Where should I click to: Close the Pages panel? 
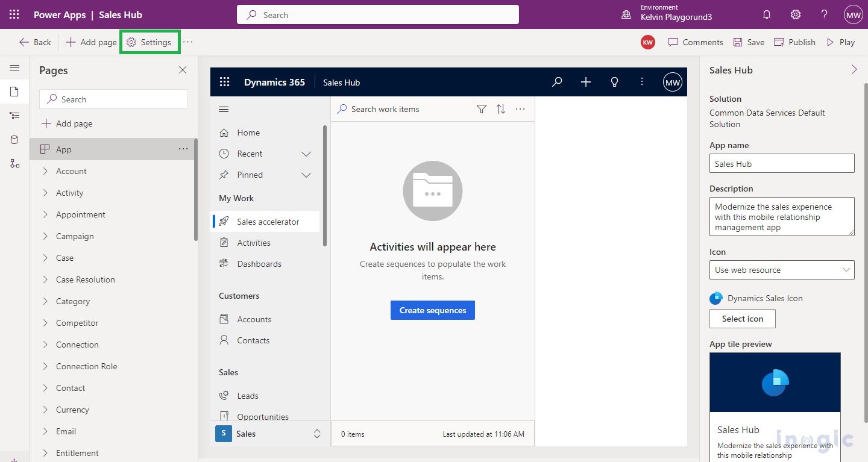(x=183, y=70)
